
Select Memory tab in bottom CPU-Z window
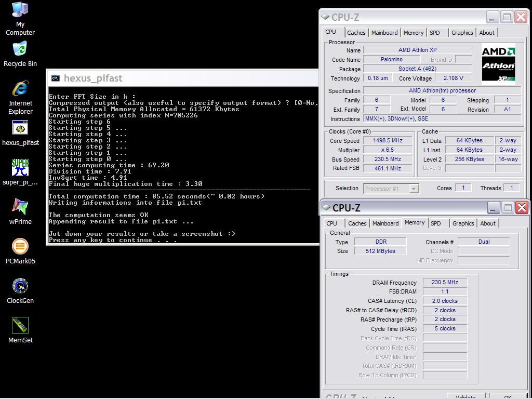point(415,222)
